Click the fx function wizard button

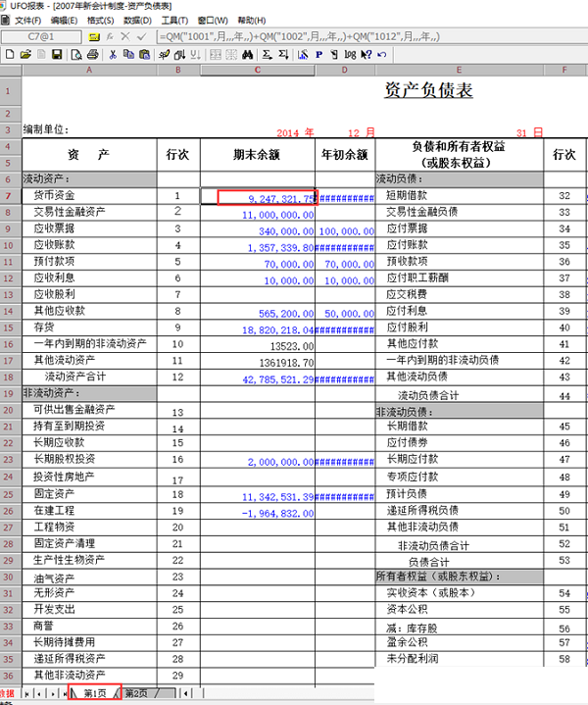click(x=110, y=36)
